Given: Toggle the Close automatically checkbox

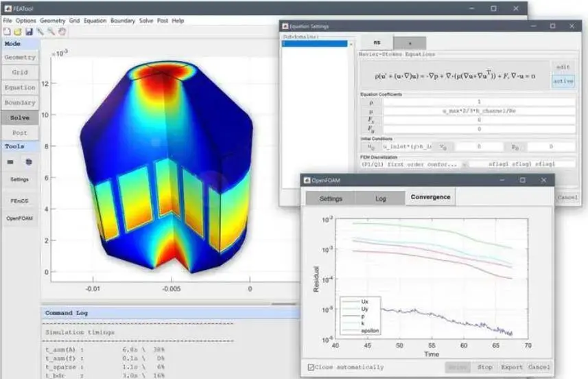Looking at the screenshot, I should pyautogui.click(x=311, y=367).
